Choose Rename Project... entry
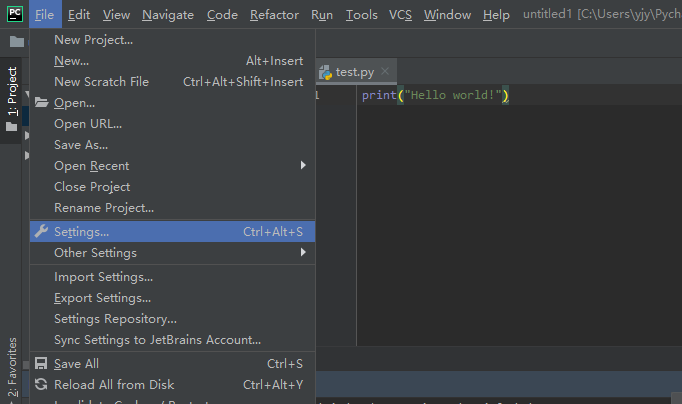 (x=172, y=207)
